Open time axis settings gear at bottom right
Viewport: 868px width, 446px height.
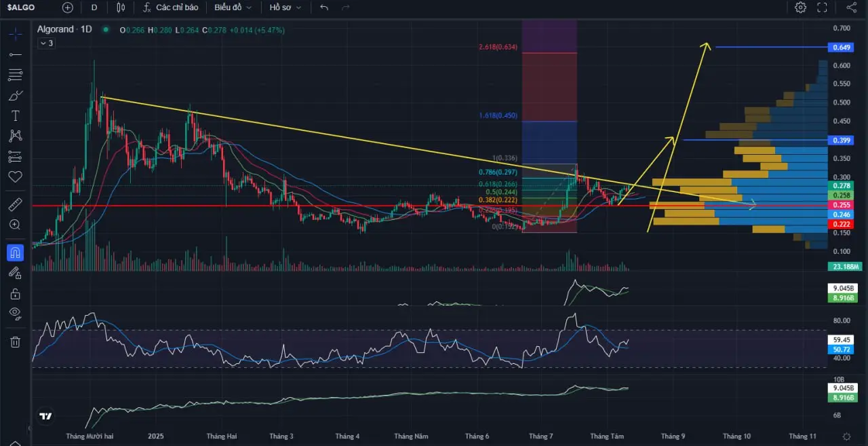coord(846,436)
